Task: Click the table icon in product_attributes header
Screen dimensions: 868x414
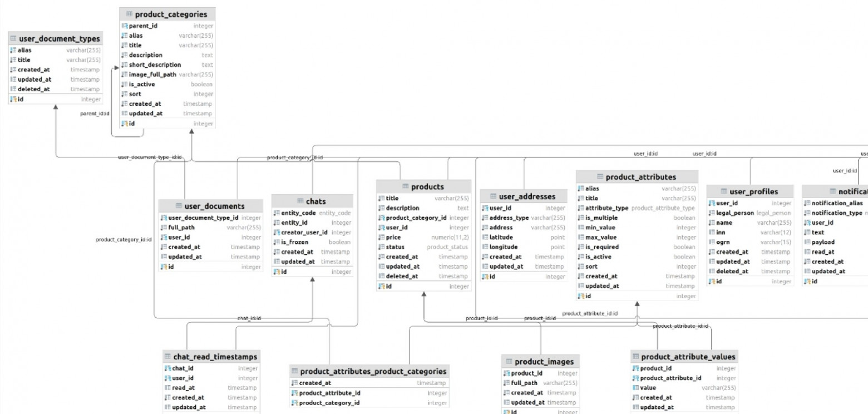Action: pos(600,177)
